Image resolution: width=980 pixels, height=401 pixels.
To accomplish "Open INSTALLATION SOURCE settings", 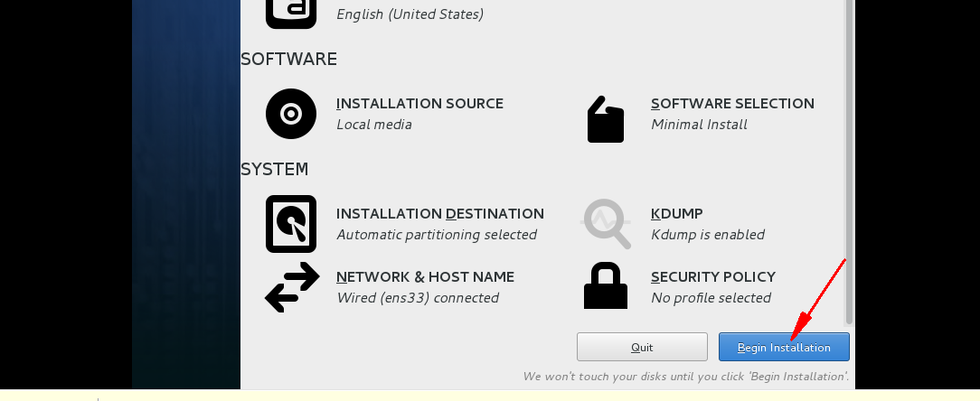I will [419, 103].
